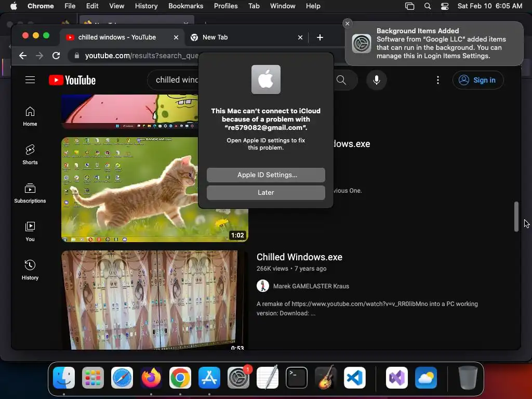Click the YouTube search magnifier button
This screenshot has height=399, width=532.
point(342,80)
